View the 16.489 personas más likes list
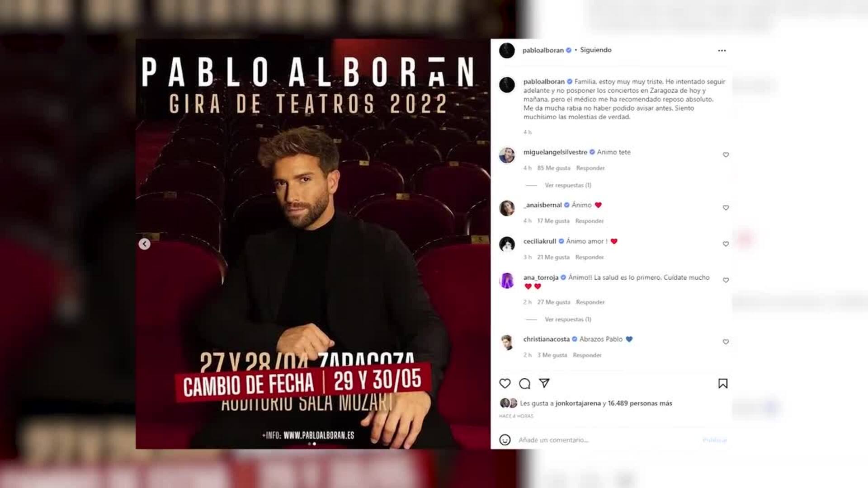The width and height of the screenshot is (868, 488). (640, 403)
